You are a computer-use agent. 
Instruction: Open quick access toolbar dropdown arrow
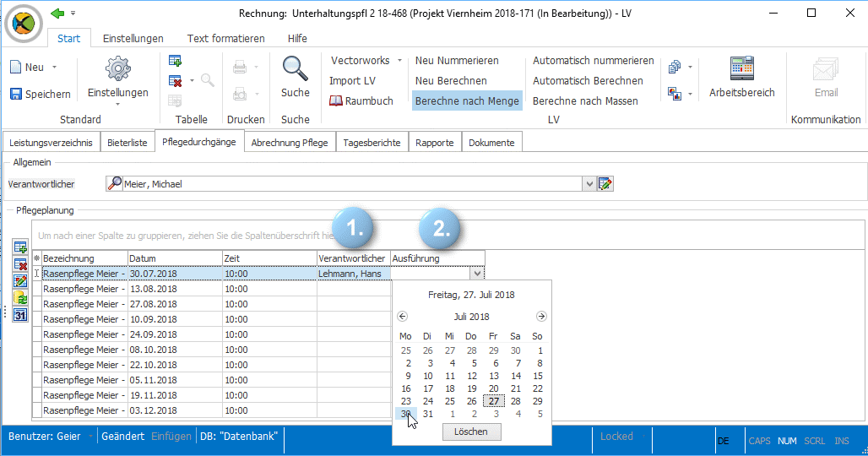click(73, 14)
